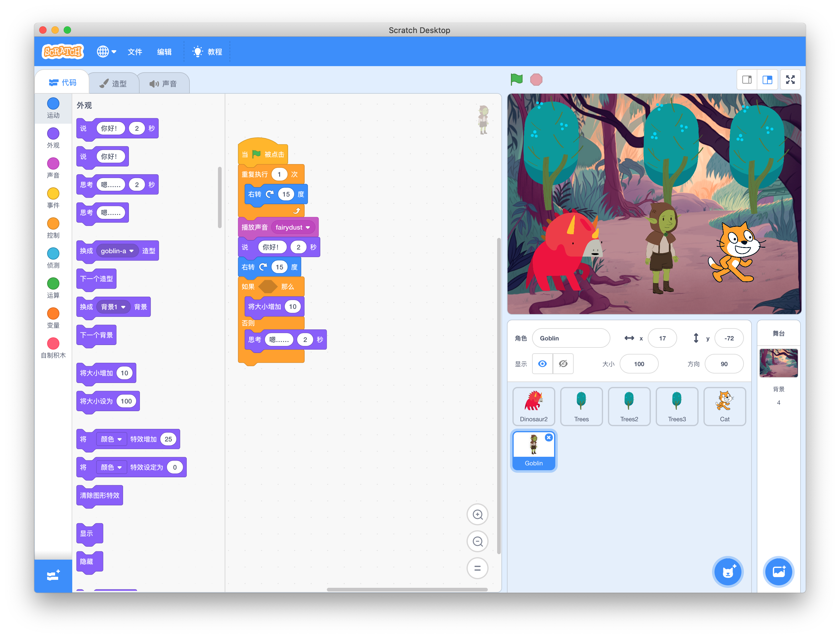Image resolution: width=840 pixels, height=638 pixels.
Task: Switch to the 造型 tab
Action: coord(113,84)
